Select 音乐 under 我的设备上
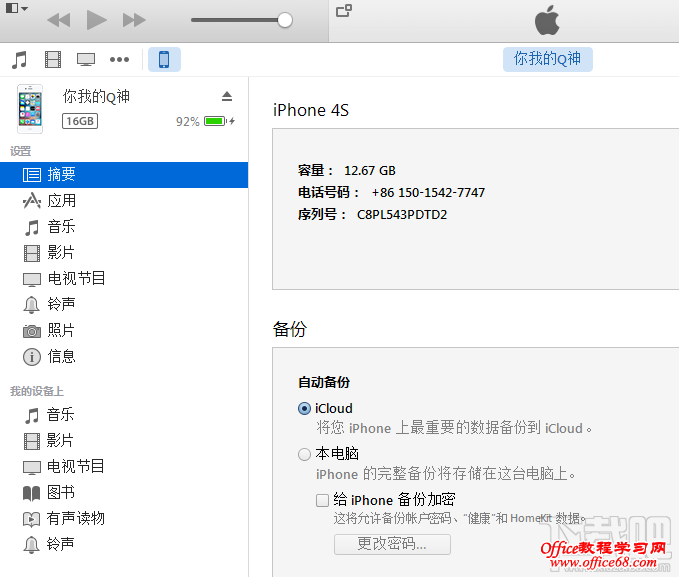 coord(124,415)
